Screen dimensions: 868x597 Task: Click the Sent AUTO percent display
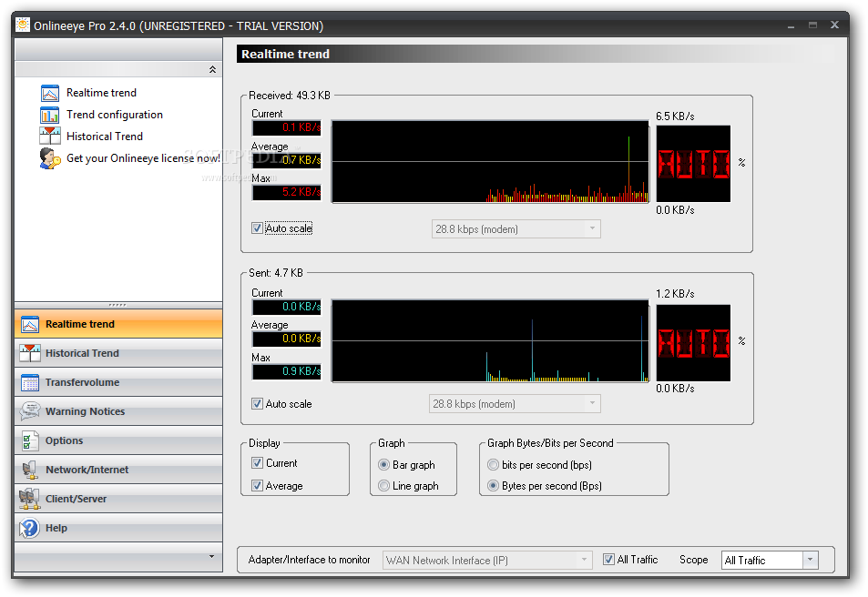pos(693,343)
